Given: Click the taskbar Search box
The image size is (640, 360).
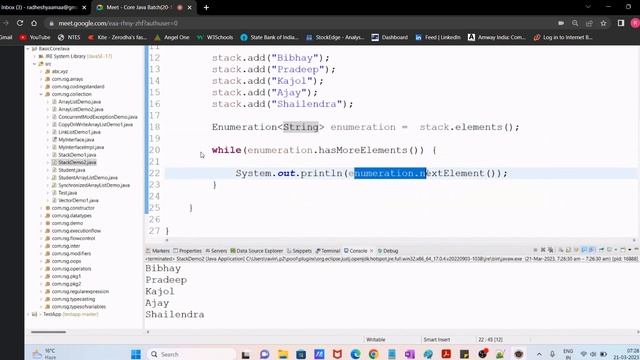Looking at the screenshot, I should [191, 354].
